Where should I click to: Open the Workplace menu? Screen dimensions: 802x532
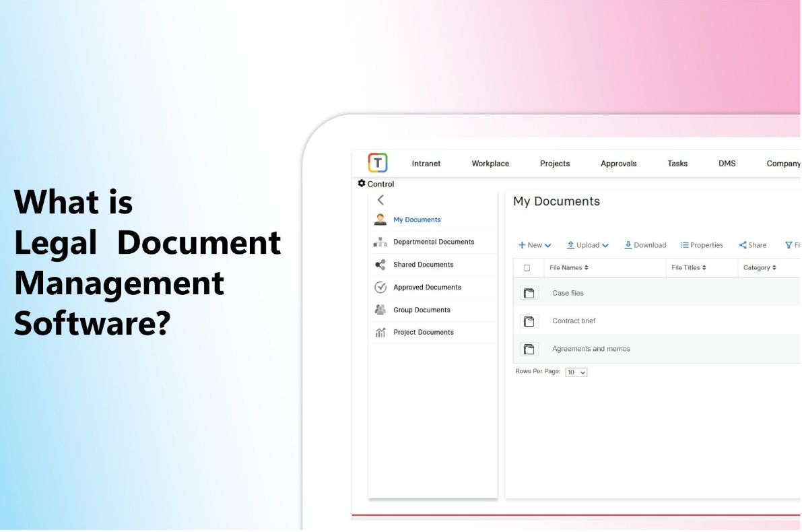coord(490,164)
